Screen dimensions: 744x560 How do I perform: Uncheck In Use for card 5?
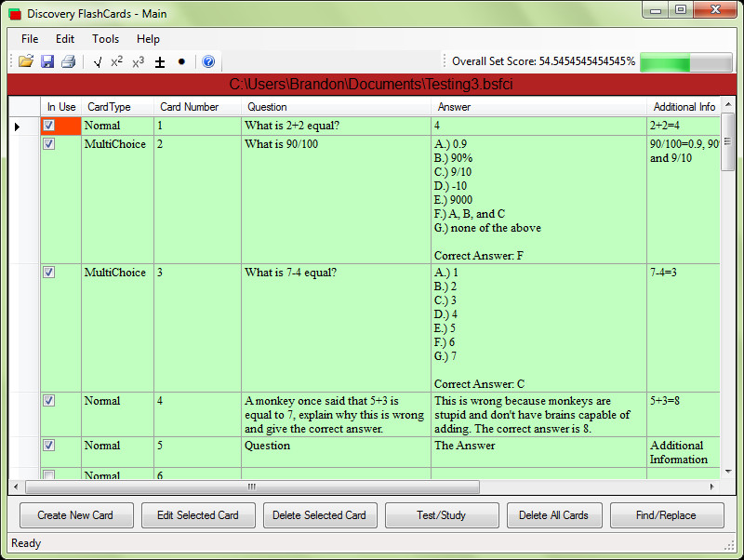click(x=49, y=446)
